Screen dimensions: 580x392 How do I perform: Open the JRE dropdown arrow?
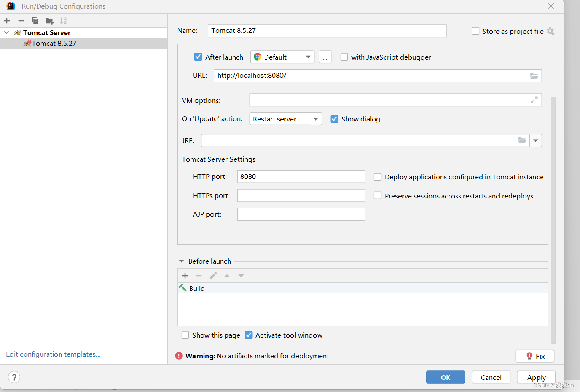point(535,140)
